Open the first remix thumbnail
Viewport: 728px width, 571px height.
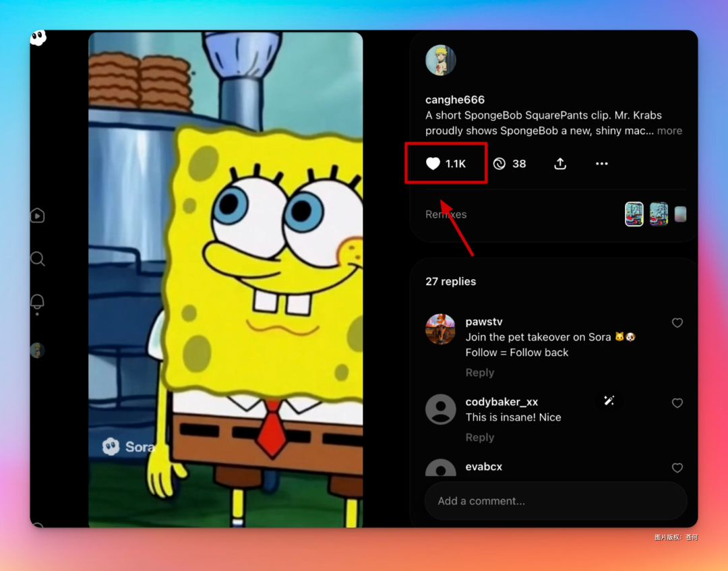tap(634, 214)
